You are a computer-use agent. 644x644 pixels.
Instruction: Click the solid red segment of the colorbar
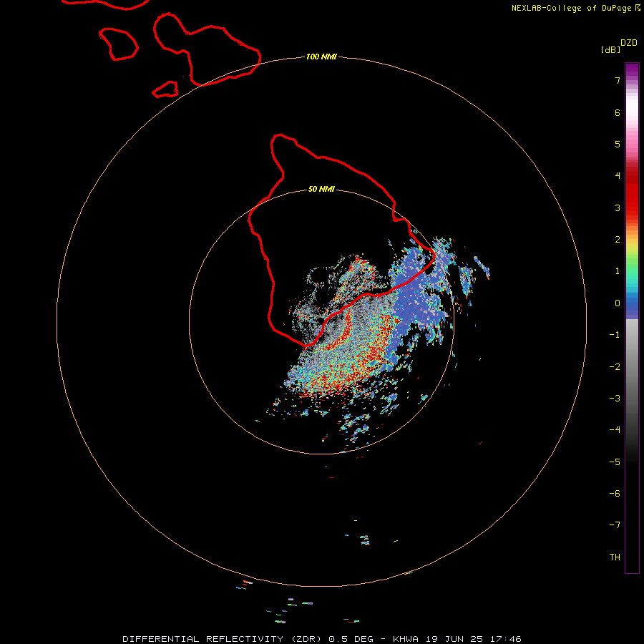tap(632, 191)
